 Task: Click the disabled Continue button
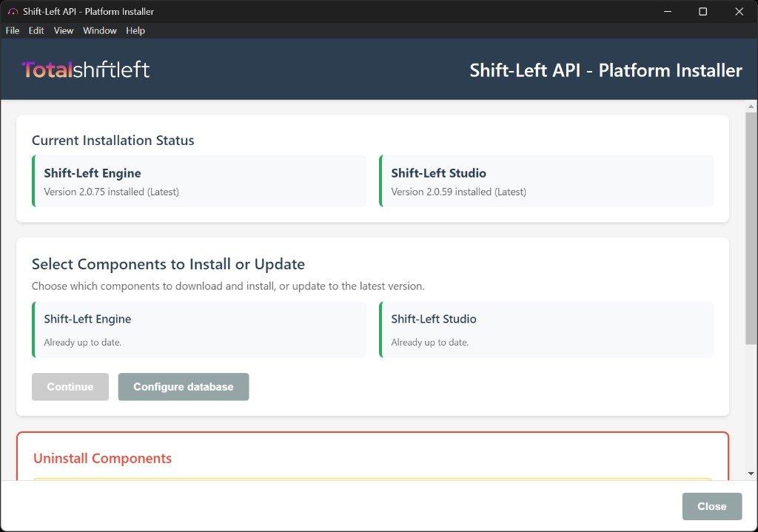[x=70, y=386]
